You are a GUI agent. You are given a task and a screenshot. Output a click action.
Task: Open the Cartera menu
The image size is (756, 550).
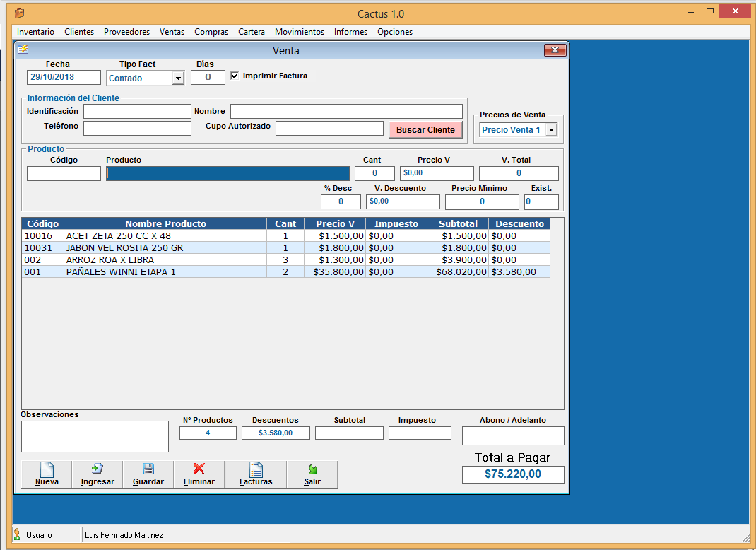click(x=252, y=32)
